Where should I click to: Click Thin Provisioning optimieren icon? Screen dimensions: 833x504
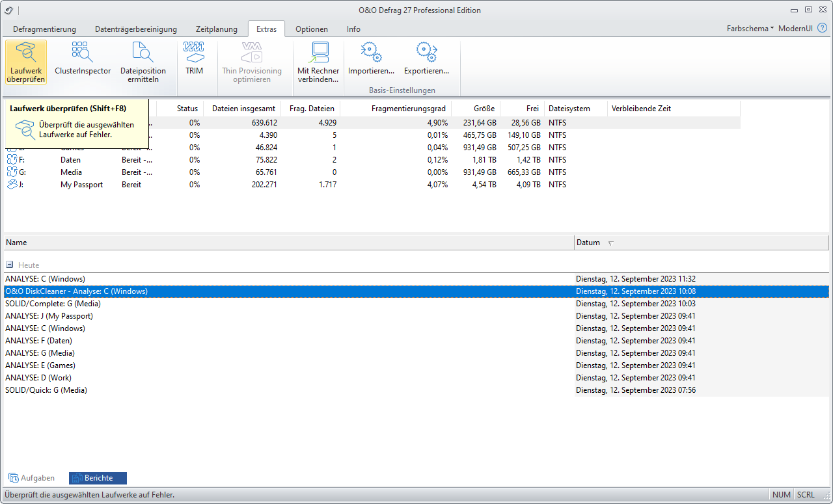pos(252,62)
